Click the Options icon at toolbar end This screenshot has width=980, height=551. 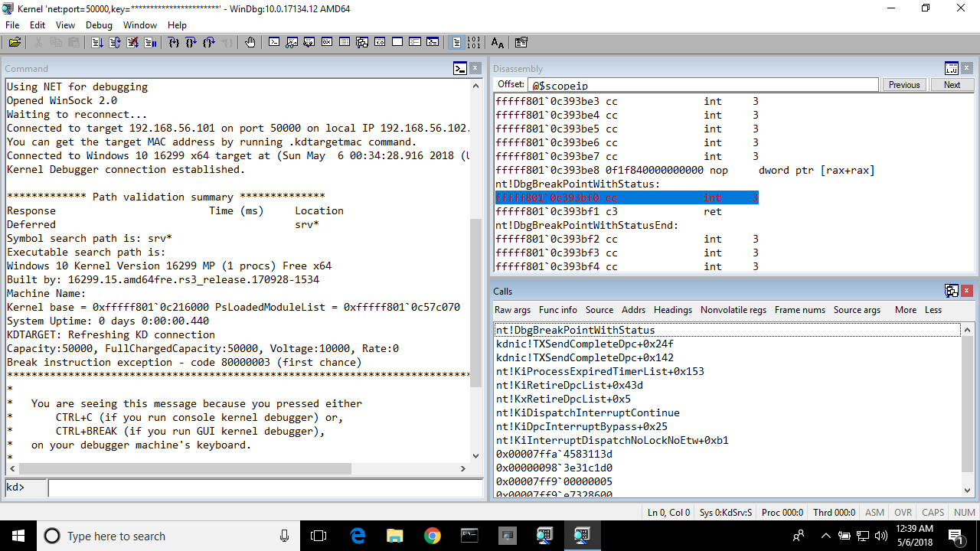point(521,42)
